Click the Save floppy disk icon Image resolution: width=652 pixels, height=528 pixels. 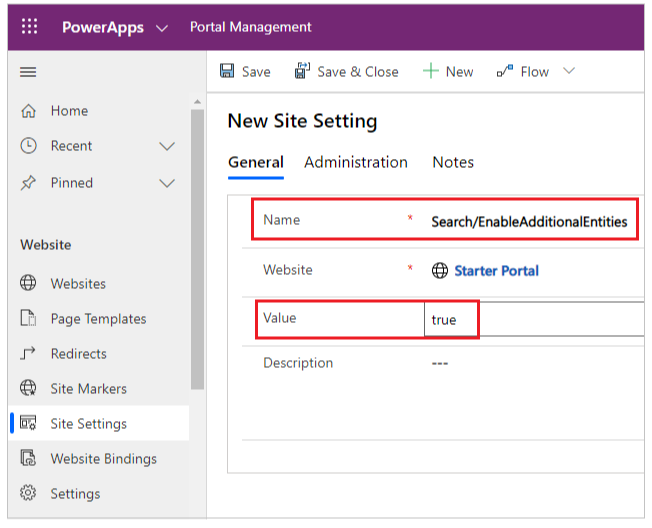point(227,71)
